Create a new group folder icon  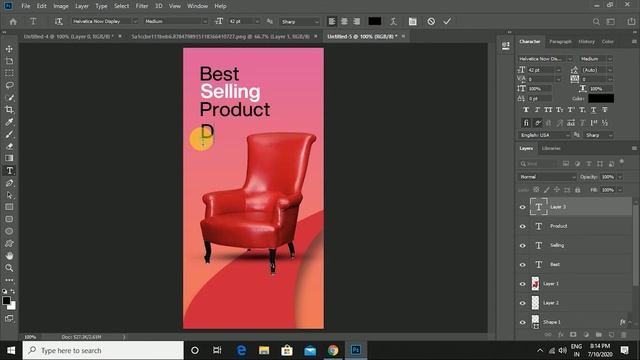tap(598, 335)
